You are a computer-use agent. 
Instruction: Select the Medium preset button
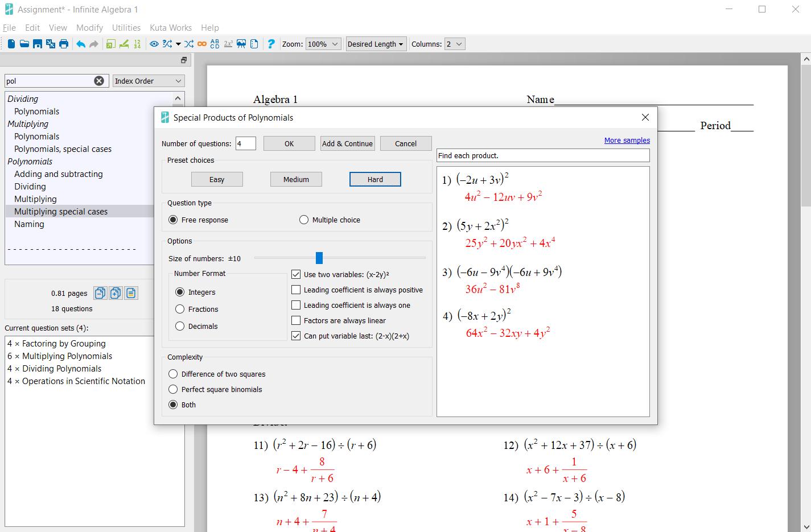(296, 179)
